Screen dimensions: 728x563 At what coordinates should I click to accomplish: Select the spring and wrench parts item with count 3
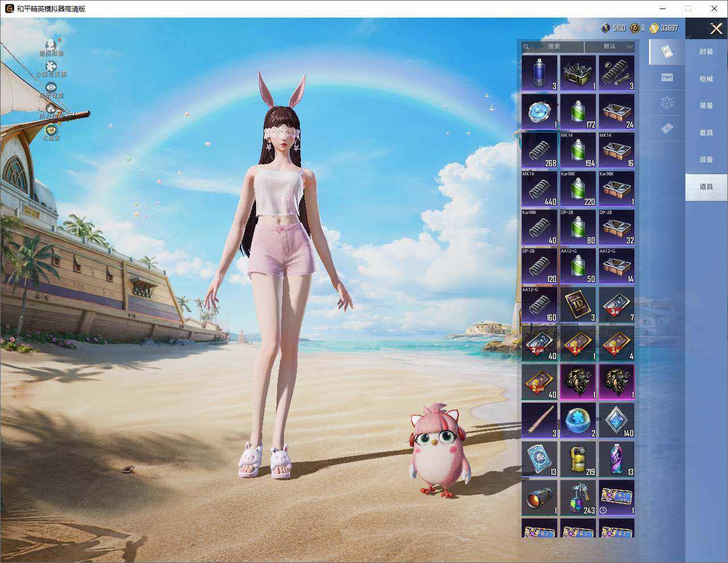tap(617, 73)
